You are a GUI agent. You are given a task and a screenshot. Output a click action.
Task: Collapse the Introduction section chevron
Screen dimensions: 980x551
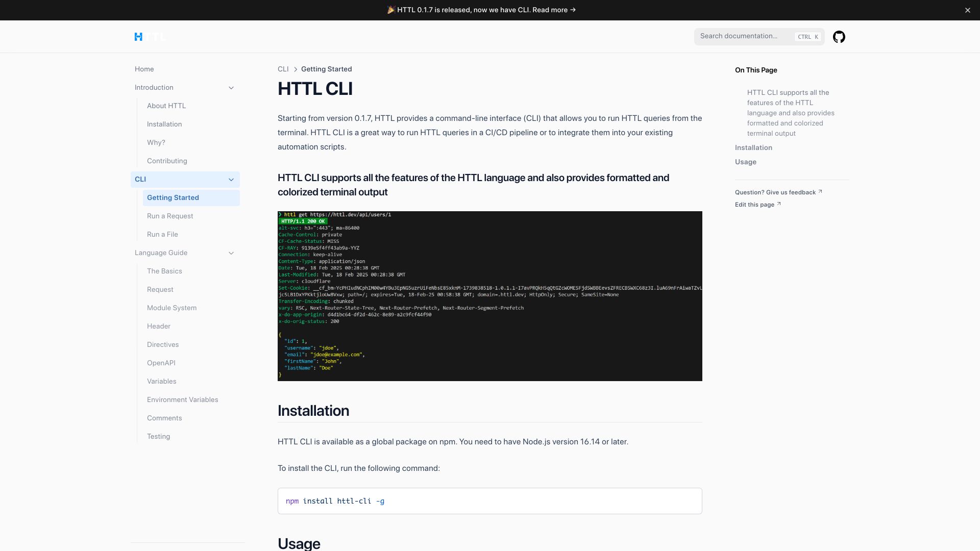coord(231,88)
